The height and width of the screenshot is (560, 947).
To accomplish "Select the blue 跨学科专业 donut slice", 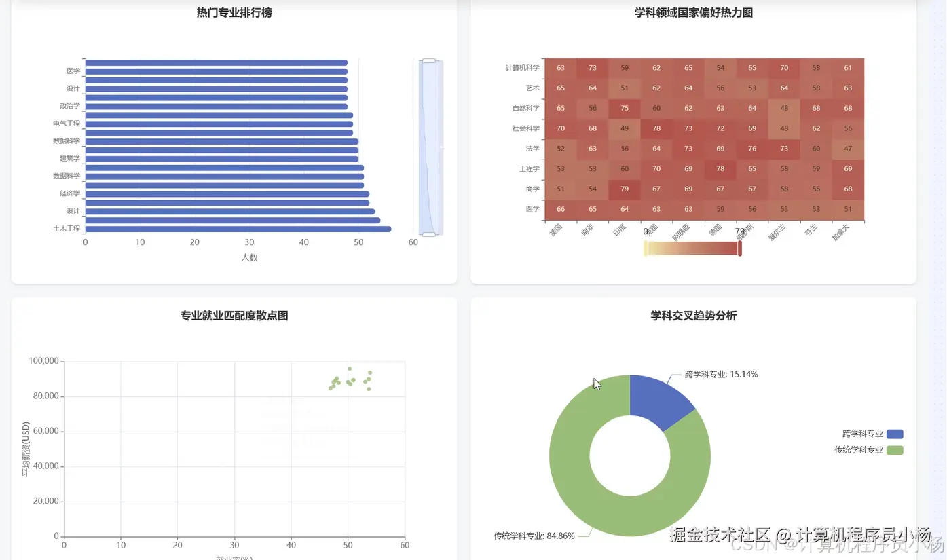I will [x=659, y=397].
